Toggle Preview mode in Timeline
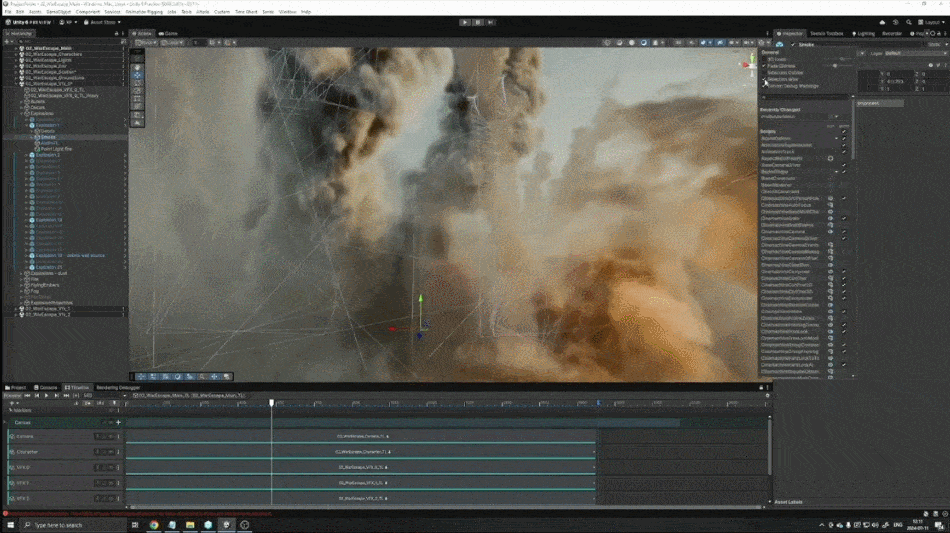Image resolution: width=950 pixels, height=533 pixels. 12,396
